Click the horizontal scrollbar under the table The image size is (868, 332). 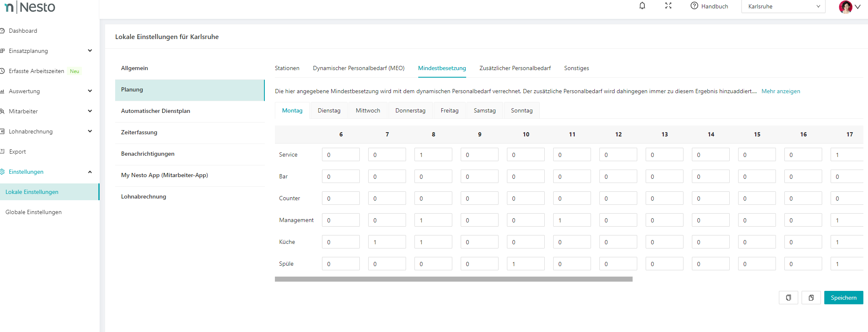point(454,279)
